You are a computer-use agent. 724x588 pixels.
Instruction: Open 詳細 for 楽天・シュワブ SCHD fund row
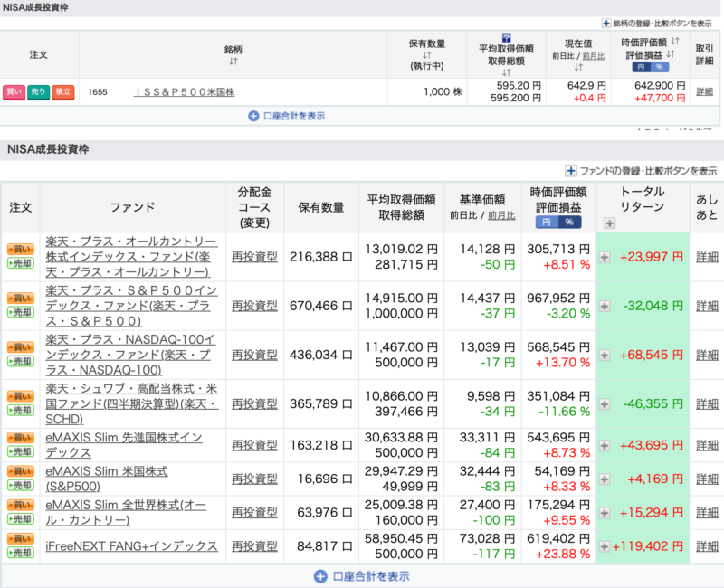coord(707,403)
